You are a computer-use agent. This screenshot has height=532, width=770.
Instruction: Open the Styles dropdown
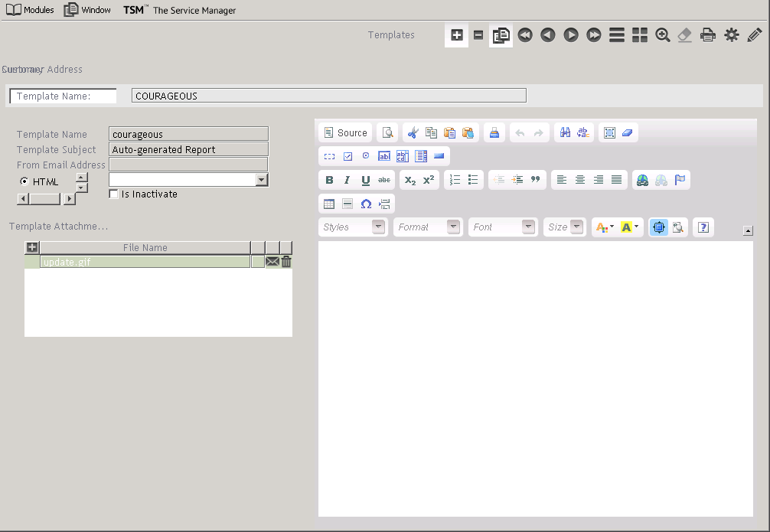tap(354, 227)
